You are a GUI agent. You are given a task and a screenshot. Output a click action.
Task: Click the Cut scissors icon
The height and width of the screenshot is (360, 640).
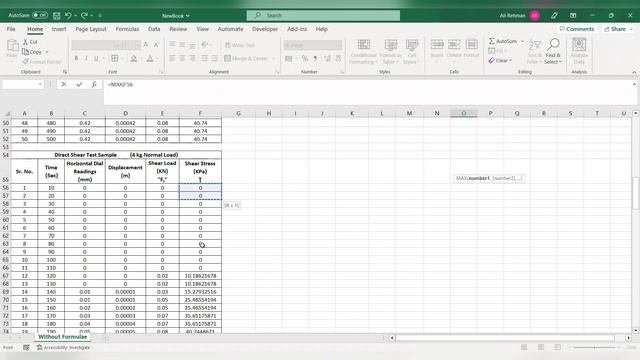25,42
